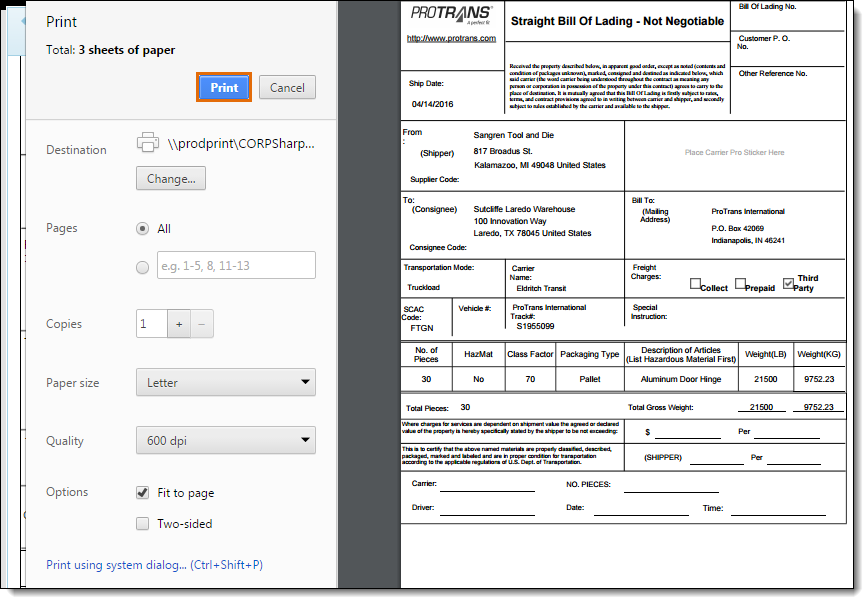Click the ship date 04/14/2016
This screenshot has width=864, height=600.
[x=433, y=104]
